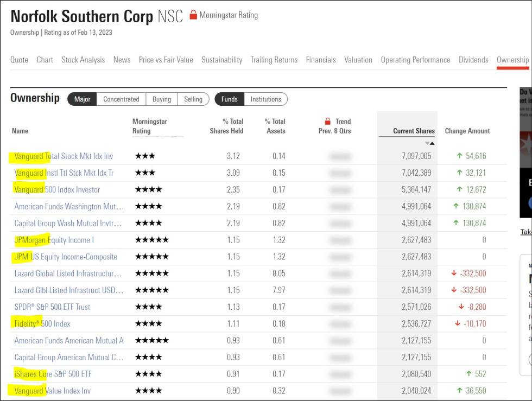
Task: Go to the Dividends tab
Action: pyautogui.click(x=473, y=60)
